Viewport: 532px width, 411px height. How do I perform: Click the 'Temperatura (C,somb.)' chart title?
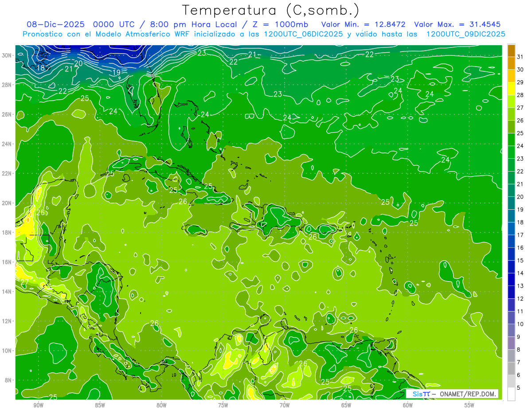(x=271, y=10)
